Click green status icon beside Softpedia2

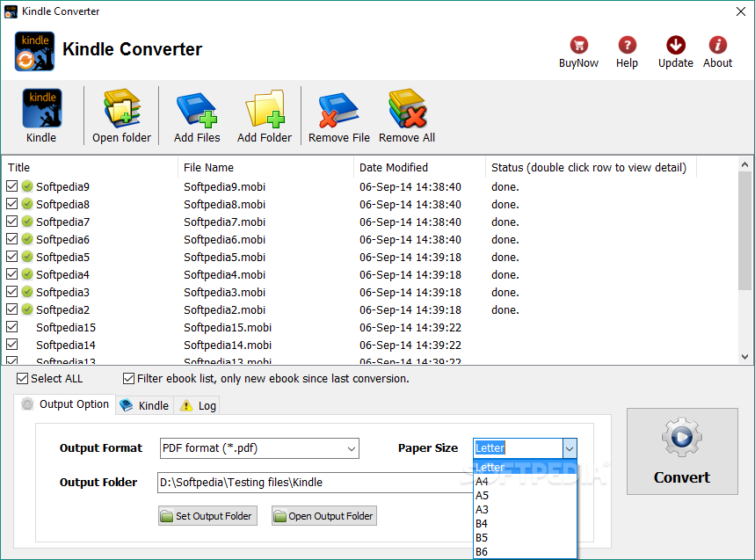click(27, 309)
